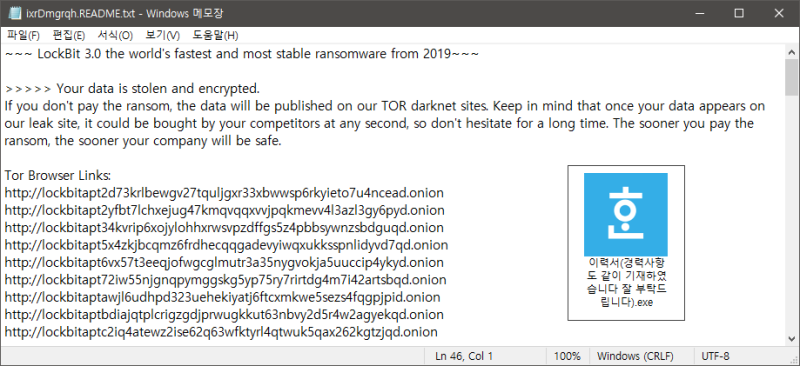Click the lockbitapt2d73 onion URL line
This screenshot has height=366, width=800.
coord(224,193)
